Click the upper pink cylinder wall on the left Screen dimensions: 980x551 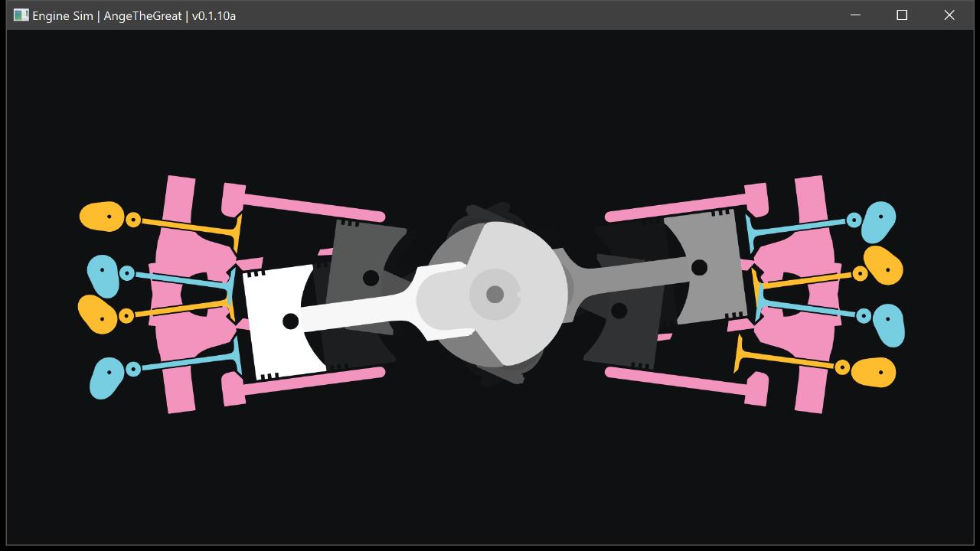(x=302, y=202)
